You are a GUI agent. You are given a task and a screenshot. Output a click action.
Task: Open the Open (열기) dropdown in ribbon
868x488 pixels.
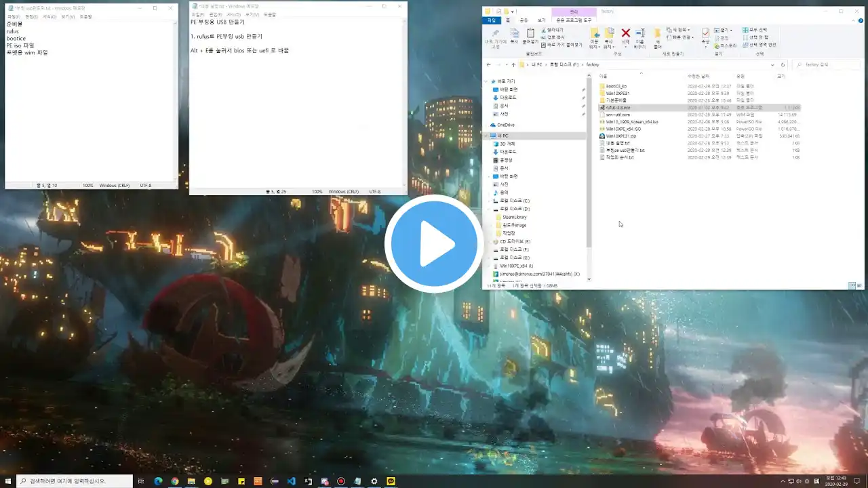point(724,30)
